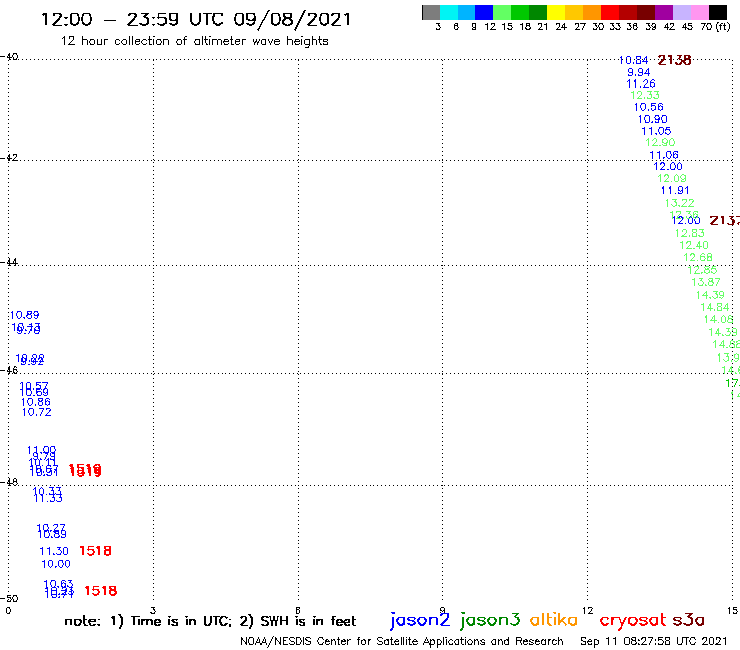Click the orange swatch in the legend bar
The image size is (740, 650).
(x=591, y=12)
